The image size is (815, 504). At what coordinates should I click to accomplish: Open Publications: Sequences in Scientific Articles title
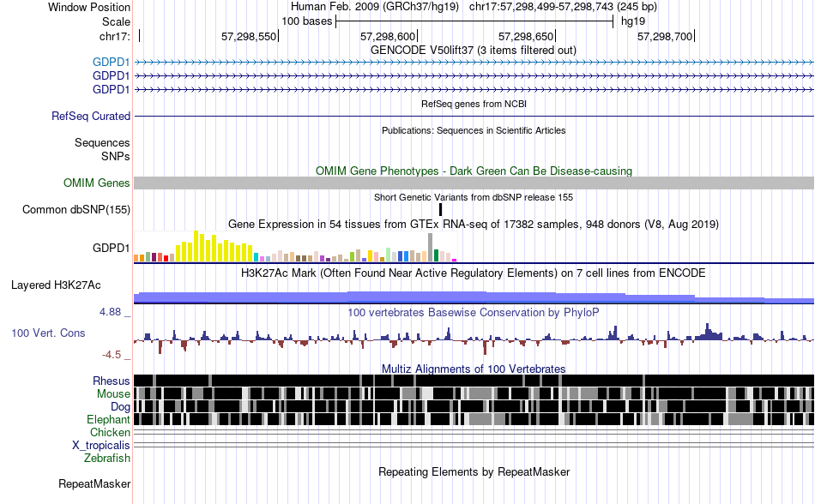click(474, 130)
